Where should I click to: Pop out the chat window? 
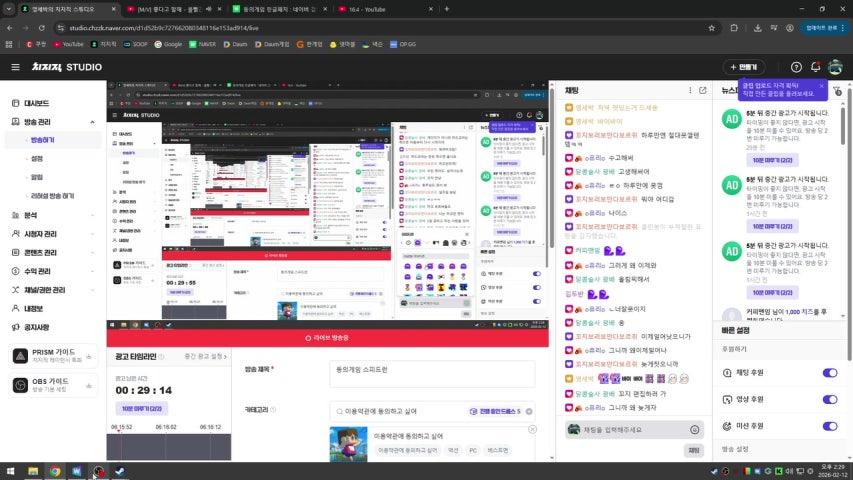[x=702, y=90]
